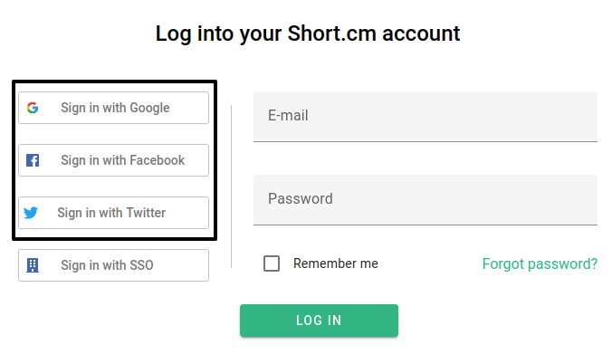The height and width of the screenshot is (364, 612).
Task: Click the SSO building icon
Action: (x=33, y=265)
